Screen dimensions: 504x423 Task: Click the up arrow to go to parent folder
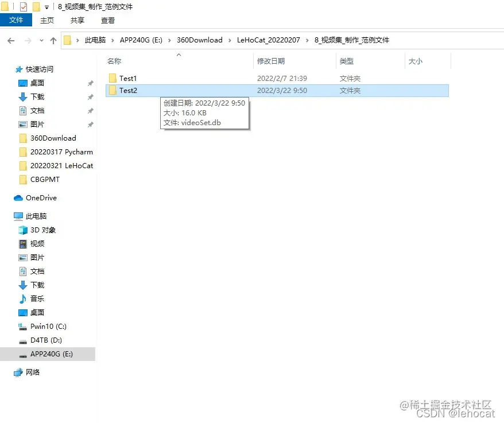click(53, 40)
